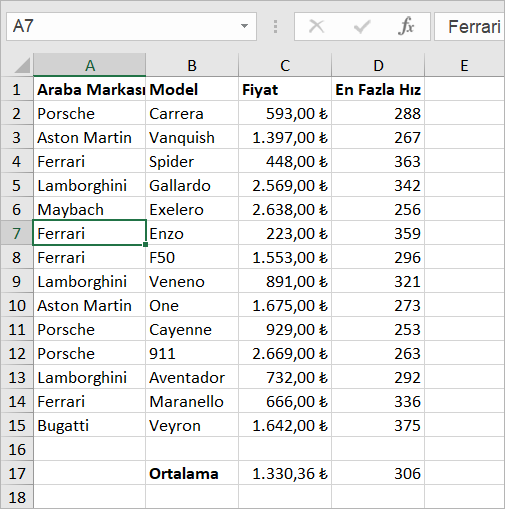Select column E header
Screen dimensions: 505x509
[x=464, y=65]
